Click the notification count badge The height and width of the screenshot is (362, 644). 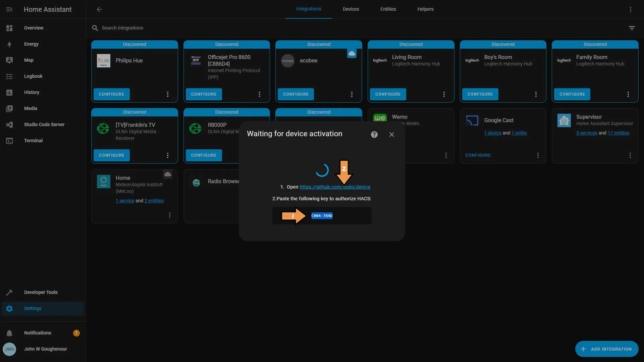point(76,333)
